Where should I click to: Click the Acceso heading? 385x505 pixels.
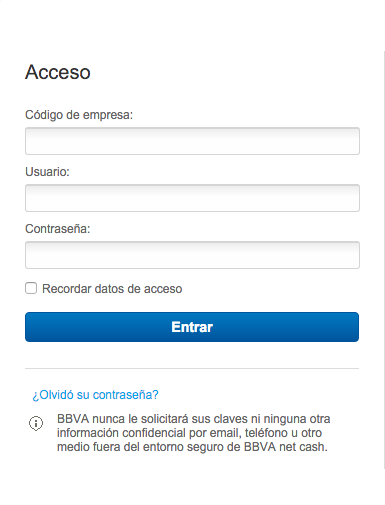tap(58, 72)
